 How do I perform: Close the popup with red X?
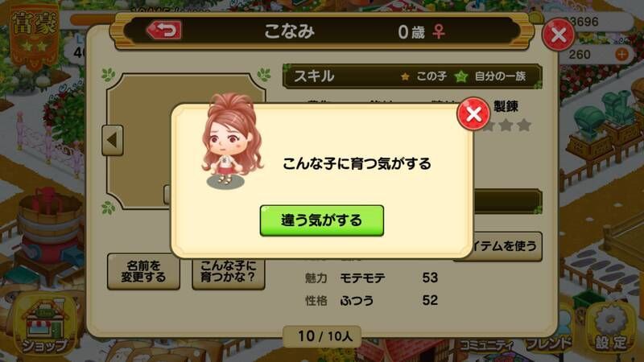pyautogui.click(x=473, y=113)
